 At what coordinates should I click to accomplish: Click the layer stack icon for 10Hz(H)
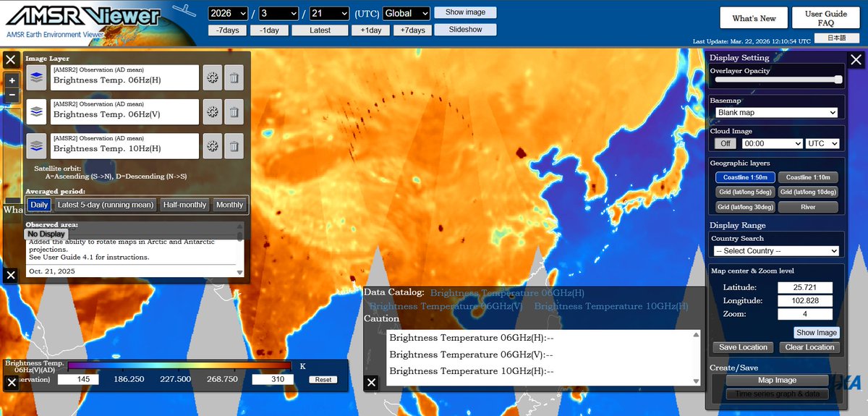[x=37, y=145]
